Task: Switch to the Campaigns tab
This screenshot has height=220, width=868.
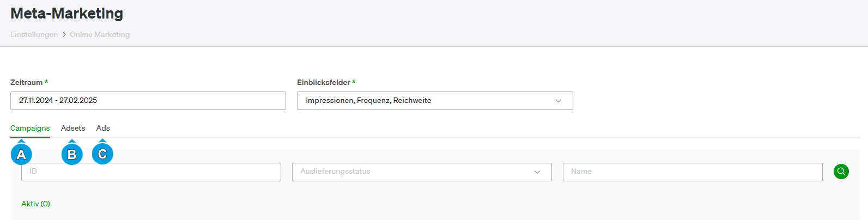Action: pos(30,129)
